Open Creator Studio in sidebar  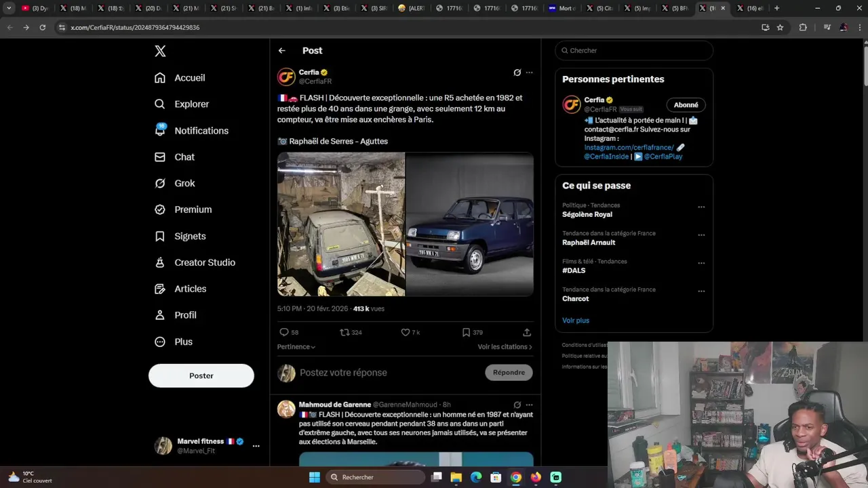[195, 263]
